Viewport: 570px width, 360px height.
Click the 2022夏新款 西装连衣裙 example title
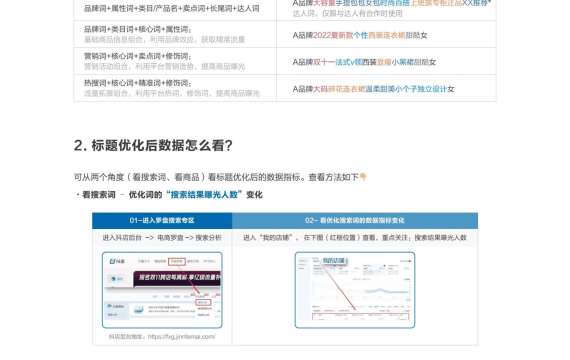360,35
